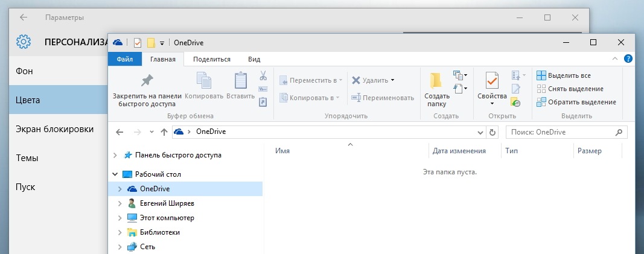Screen dimensions: 644x254
Task: Click the Свойства properties icon
Action: point(492,80)
